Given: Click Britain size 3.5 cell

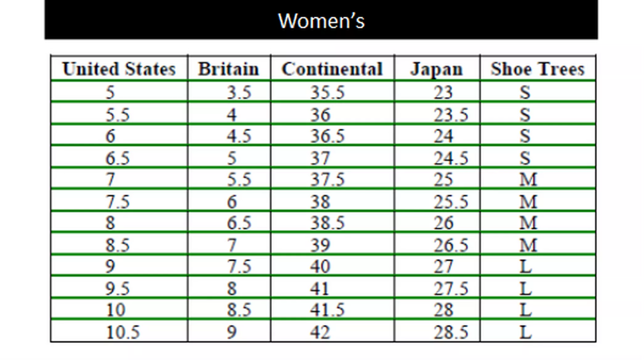Looking at the screenshot, I should click(x=239, y=92).
